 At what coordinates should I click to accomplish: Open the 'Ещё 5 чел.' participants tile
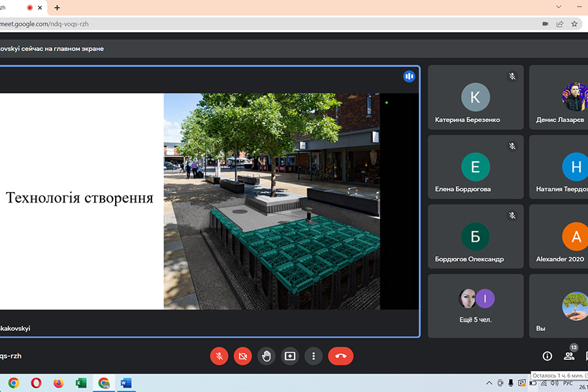pyautogui.click(x=476, y=306)
